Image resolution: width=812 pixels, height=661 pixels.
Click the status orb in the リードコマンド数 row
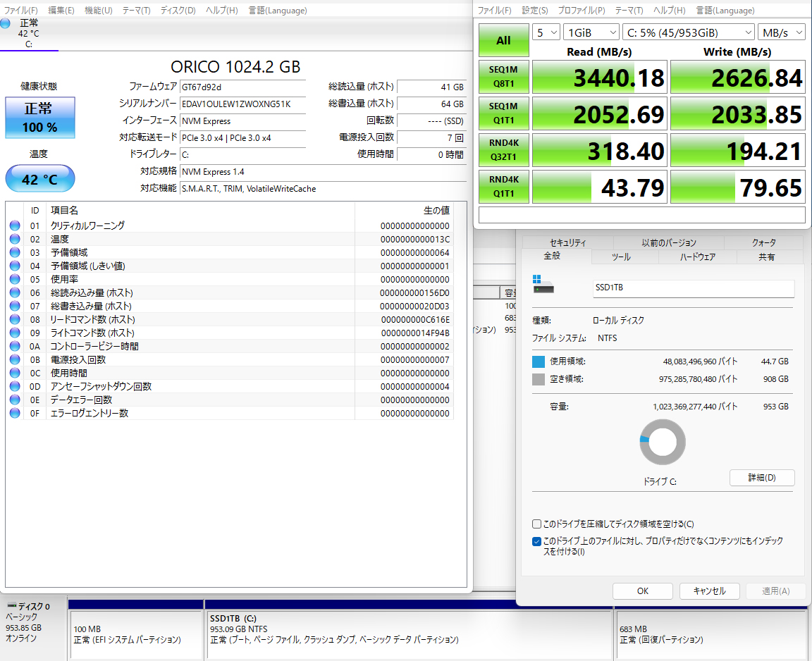point(15,319)
